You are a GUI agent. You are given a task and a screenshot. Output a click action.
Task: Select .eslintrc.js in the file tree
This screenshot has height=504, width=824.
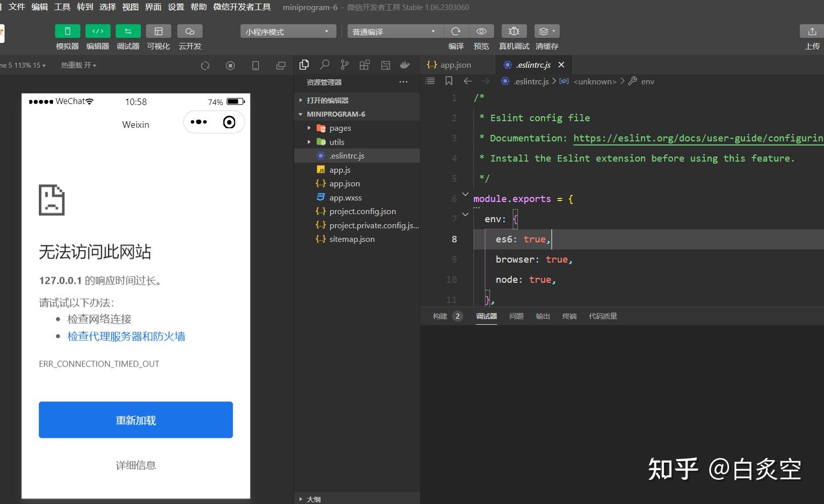(357, 156)
